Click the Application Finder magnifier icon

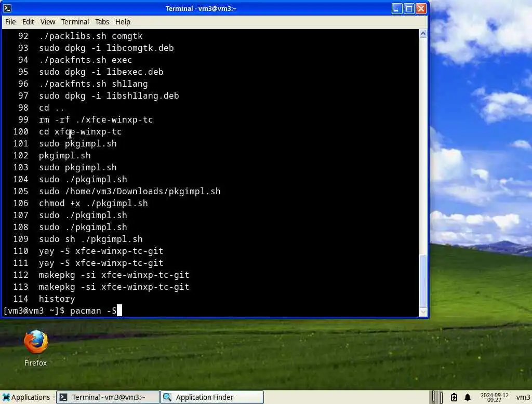point(167,397)
